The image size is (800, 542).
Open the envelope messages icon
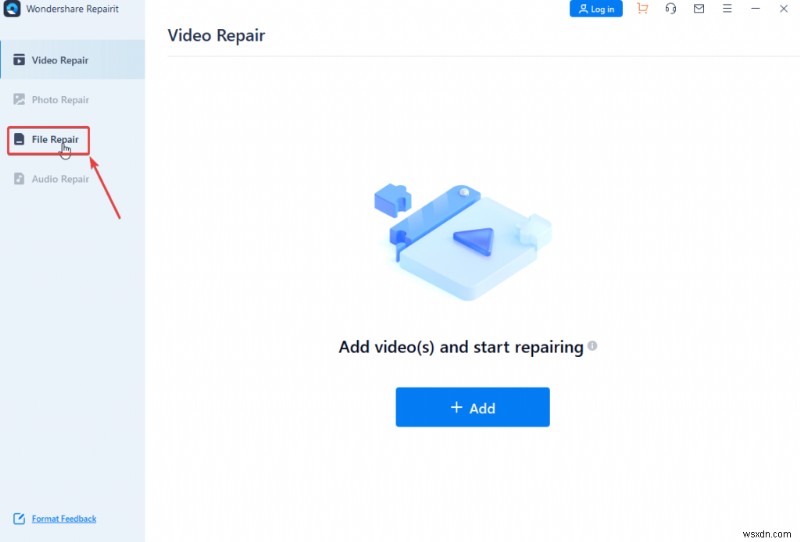[x=698, y=9]
